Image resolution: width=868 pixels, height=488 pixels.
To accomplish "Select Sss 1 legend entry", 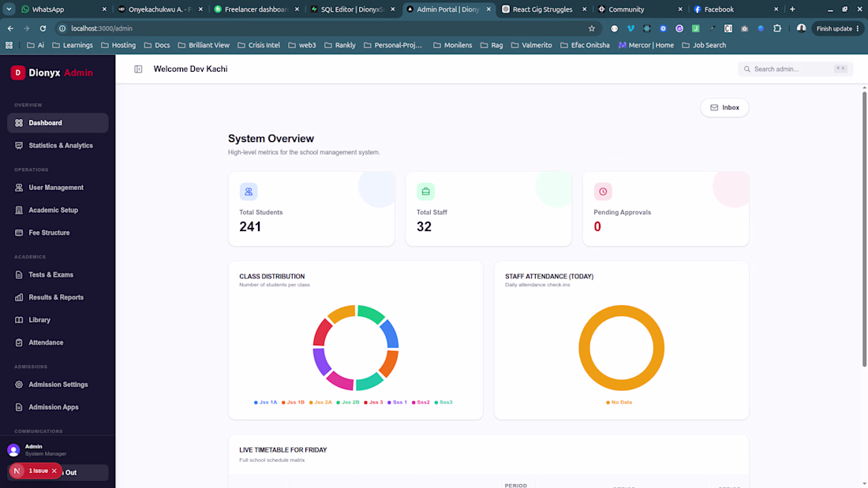I will 398,402.
